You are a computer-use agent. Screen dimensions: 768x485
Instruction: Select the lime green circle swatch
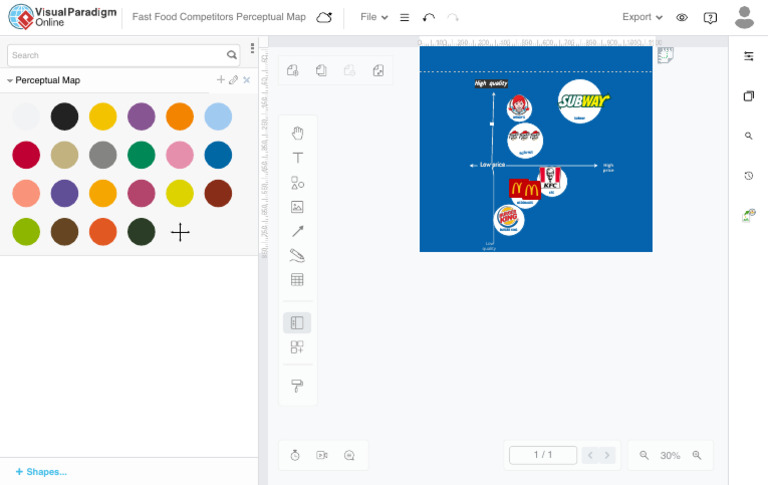pyautogui.click(x=26, y=232)
